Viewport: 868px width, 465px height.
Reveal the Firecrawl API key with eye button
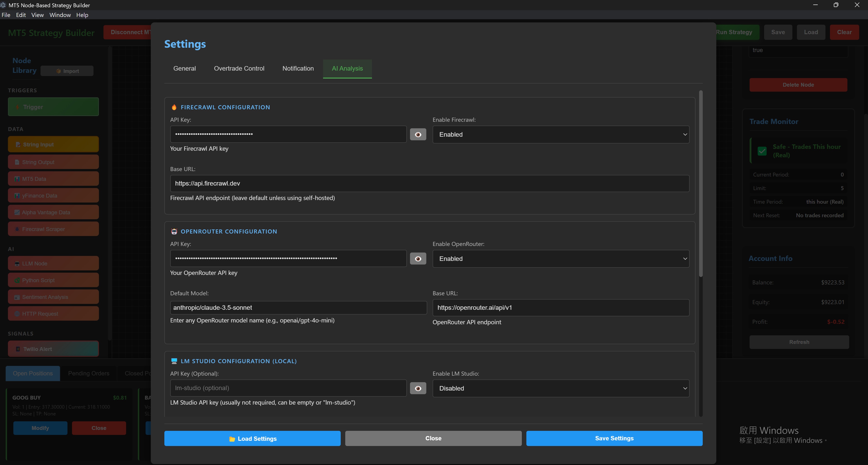point(418,134)
